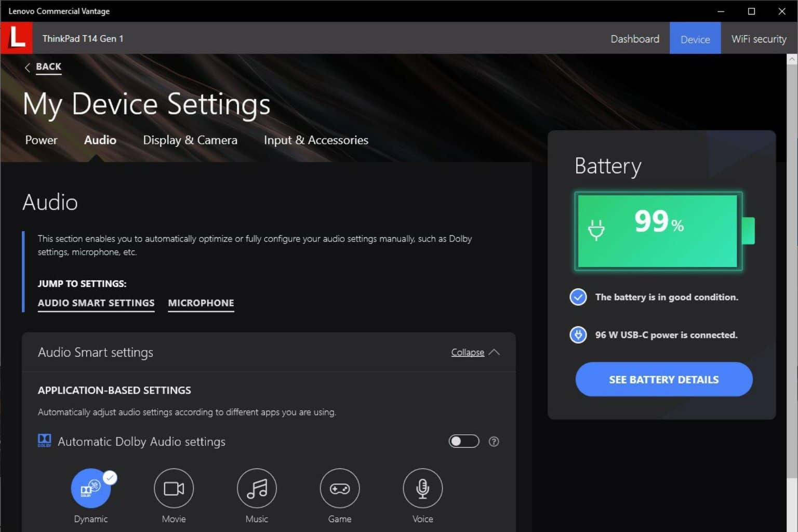The width and height of the screenshot is (798, 532).
Task: Click the 'Battery' panel heading
Action: click(608, 166)
